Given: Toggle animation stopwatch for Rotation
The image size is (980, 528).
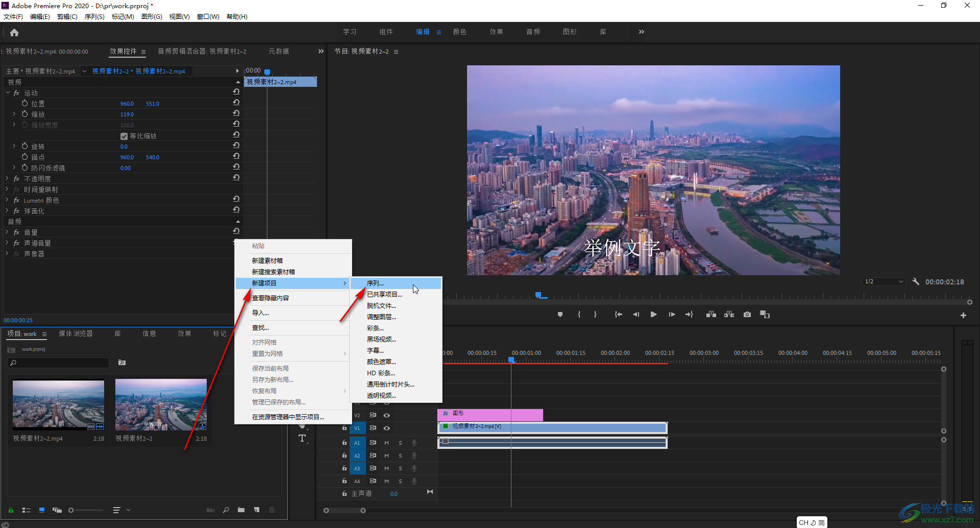Looking at the screenshot, I should (x=24, y=146).
